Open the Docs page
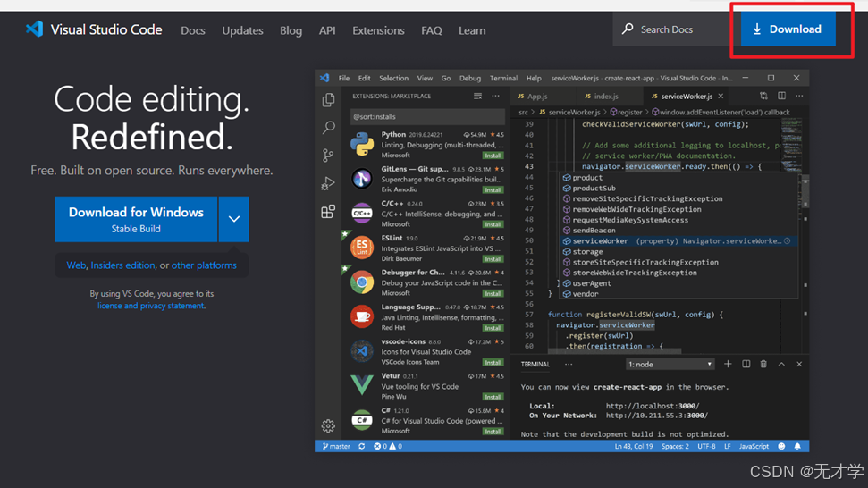The height and width of the screenshot is (488, 868). [193, 30]
